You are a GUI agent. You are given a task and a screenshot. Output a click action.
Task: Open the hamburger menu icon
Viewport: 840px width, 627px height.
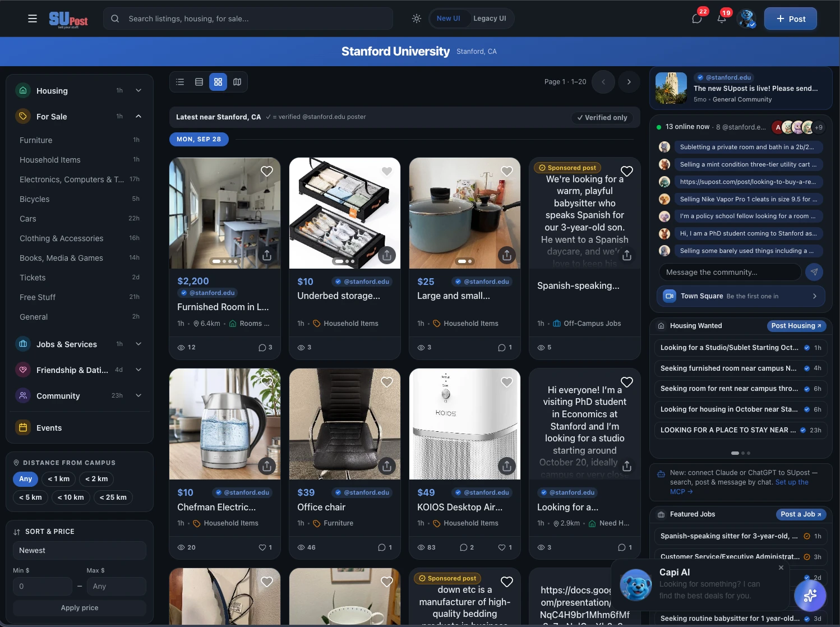[33, 19]
